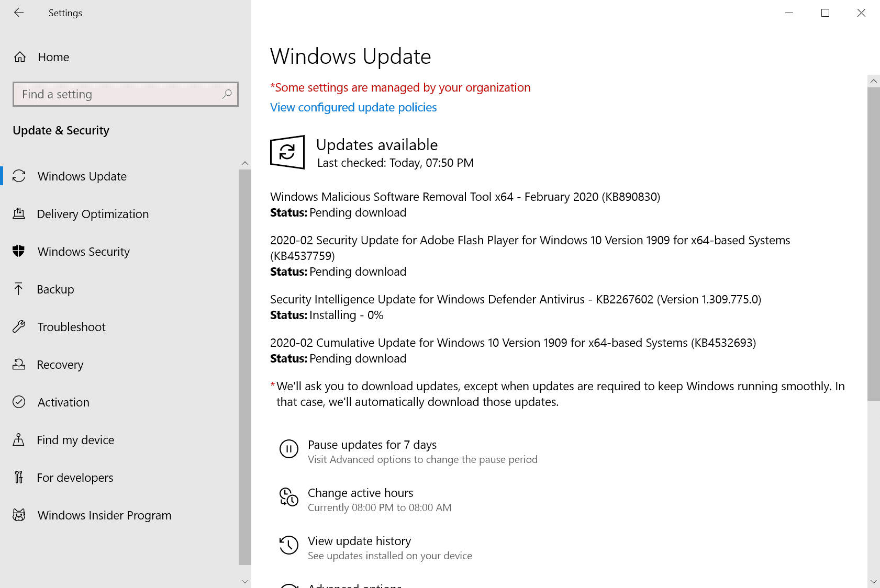Click the back arrow in Settings

pyautogui.click(x=19, y=13)
